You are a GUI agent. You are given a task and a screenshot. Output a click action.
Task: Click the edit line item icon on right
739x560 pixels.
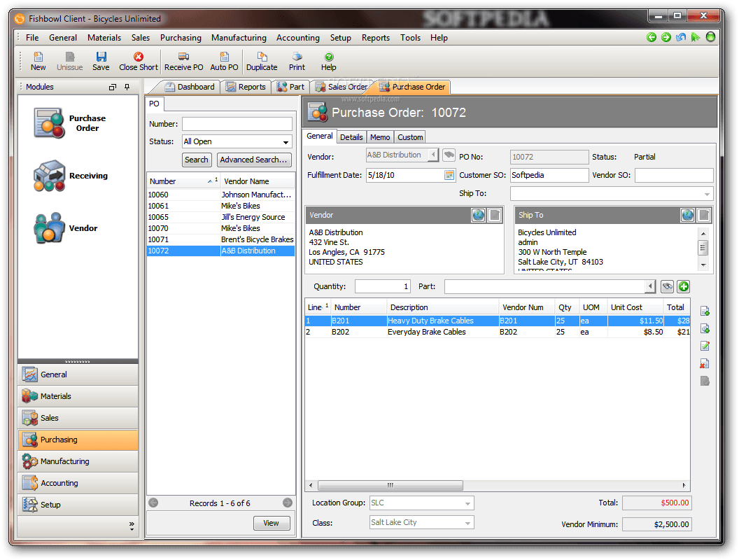(705, 346)
